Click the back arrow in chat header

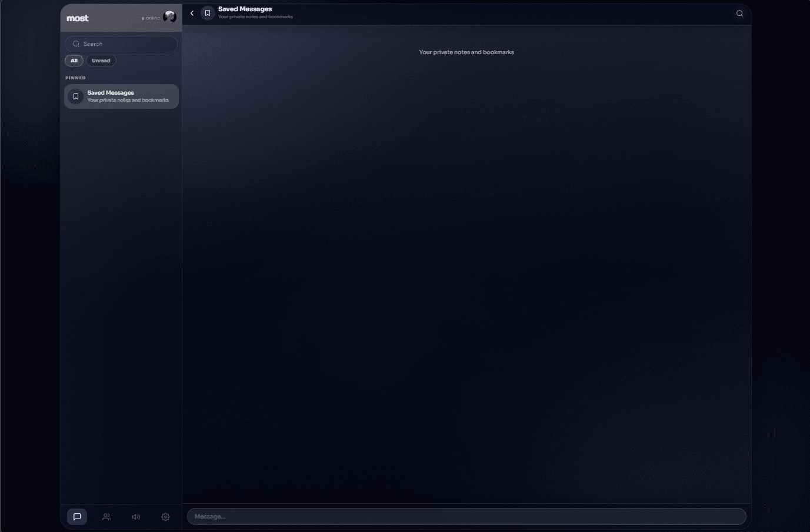click(x=192, y=13)
